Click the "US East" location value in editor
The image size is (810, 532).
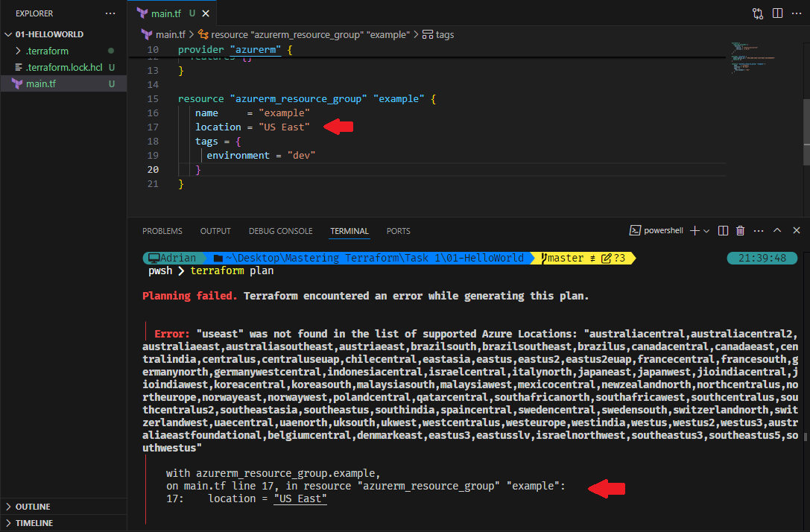[284, 127]
